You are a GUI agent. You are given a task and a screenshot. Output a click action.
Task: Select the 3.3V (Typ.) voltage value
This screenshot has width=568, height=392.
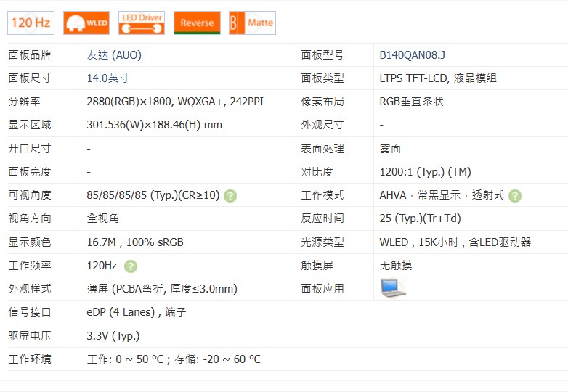(113, 335)
